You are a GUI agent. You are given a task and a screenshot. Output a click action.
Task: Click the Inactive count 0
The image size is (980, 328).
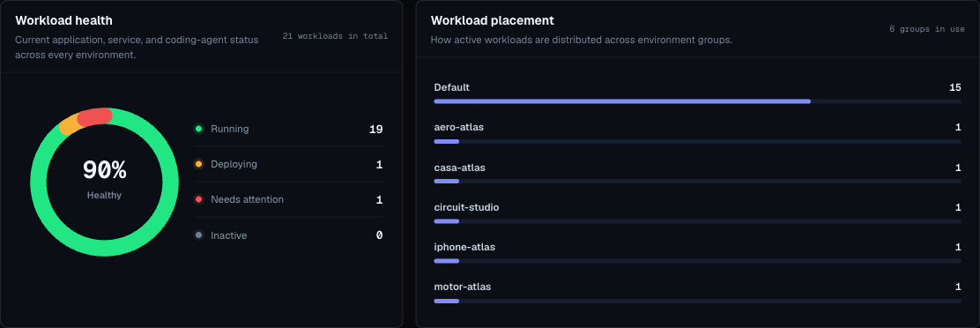pyautogui.click(x=379, y=235)
